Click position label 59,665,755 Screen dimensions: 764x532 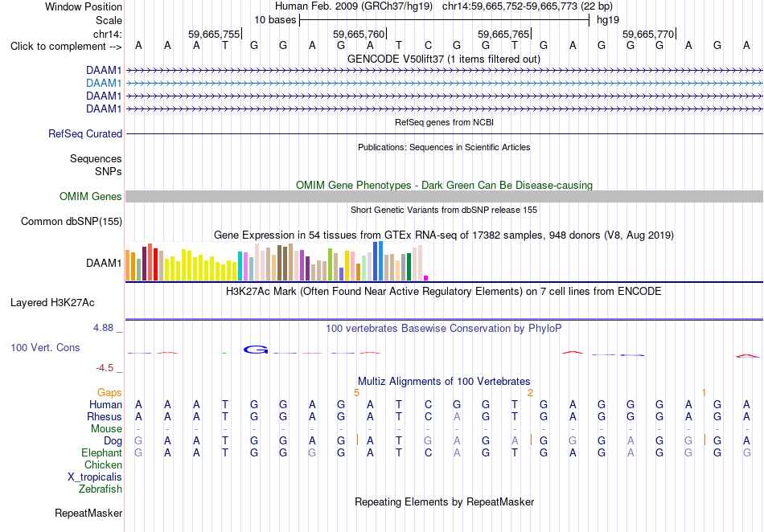coord(214,34)
